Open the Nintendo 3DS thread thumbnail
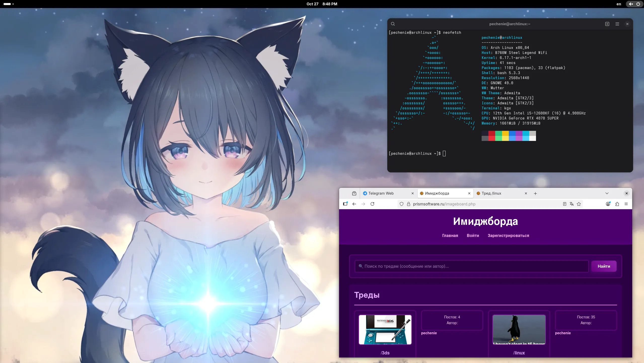 [385, 329]
